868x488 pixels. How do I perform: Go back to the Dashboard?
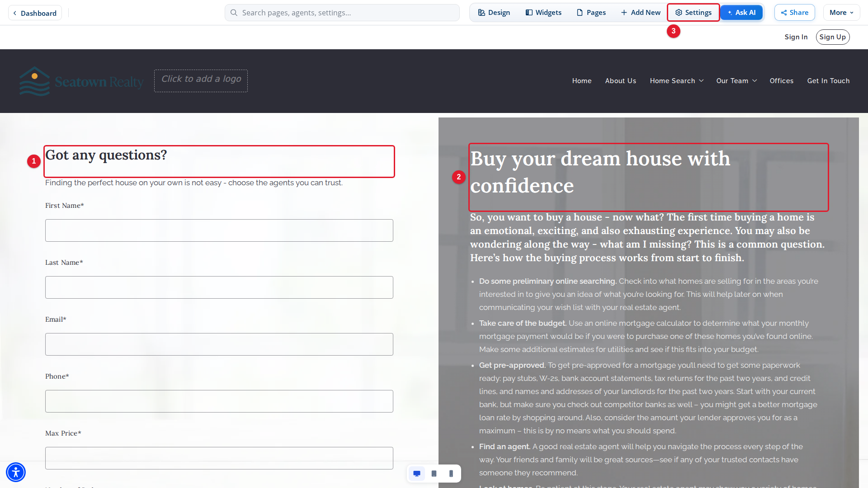(35, 13)
